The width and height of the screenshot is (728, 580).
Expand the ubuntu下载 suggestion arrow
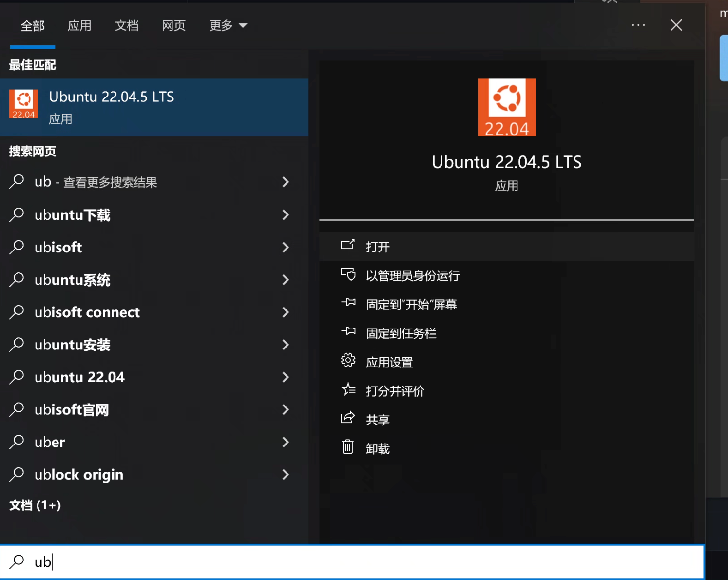tap(286, 215)
